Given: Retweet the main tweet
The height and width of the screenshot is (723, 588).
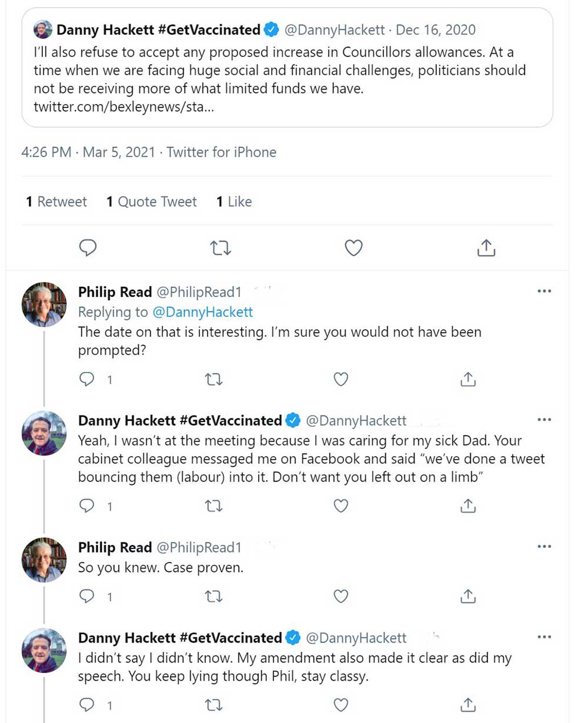Looking at the screenshot, I should tap(220, 249).
